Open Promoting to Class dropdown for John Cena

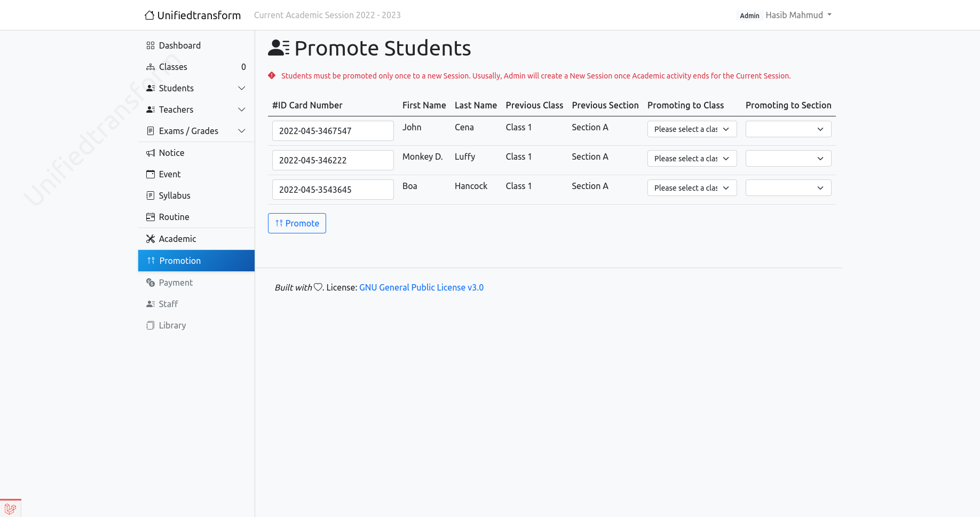click(x=692, y=129)
